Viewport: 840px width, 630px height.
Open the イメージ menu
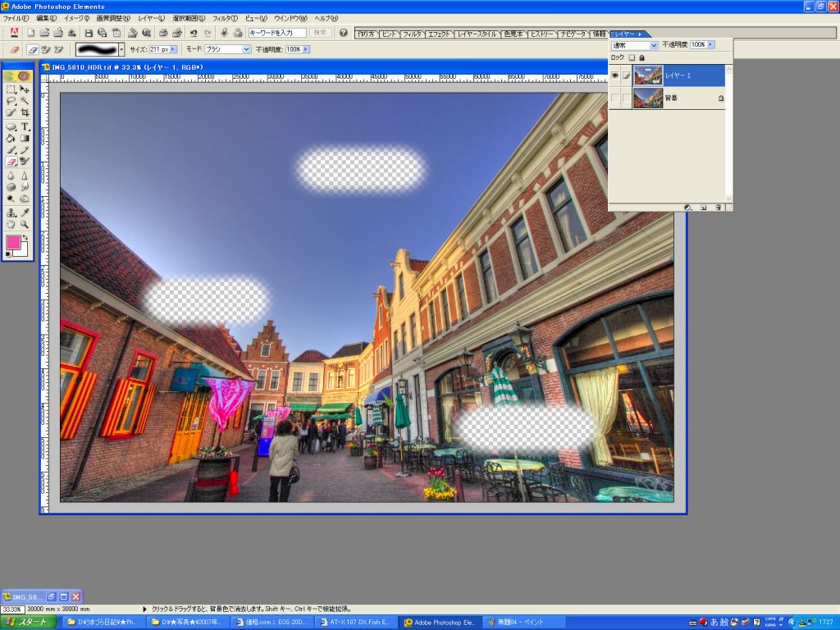coord(76,18)
